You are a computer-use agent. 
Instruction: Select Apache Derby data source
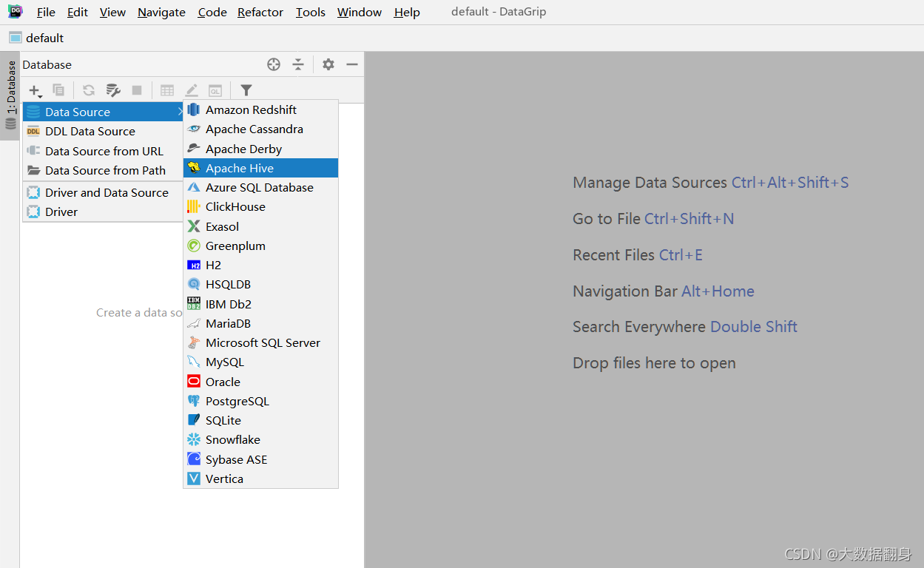[260, 149]
